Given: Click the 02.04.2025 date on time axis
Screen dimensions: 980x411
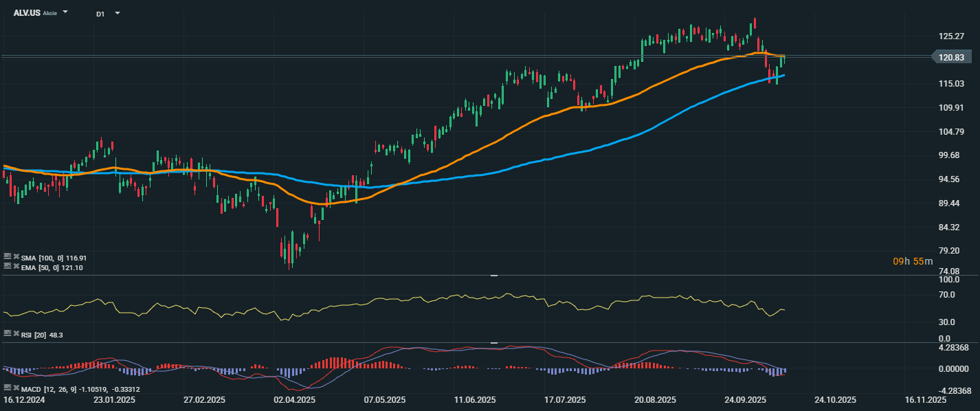Looking at the screenshot, I should point(296,399).
